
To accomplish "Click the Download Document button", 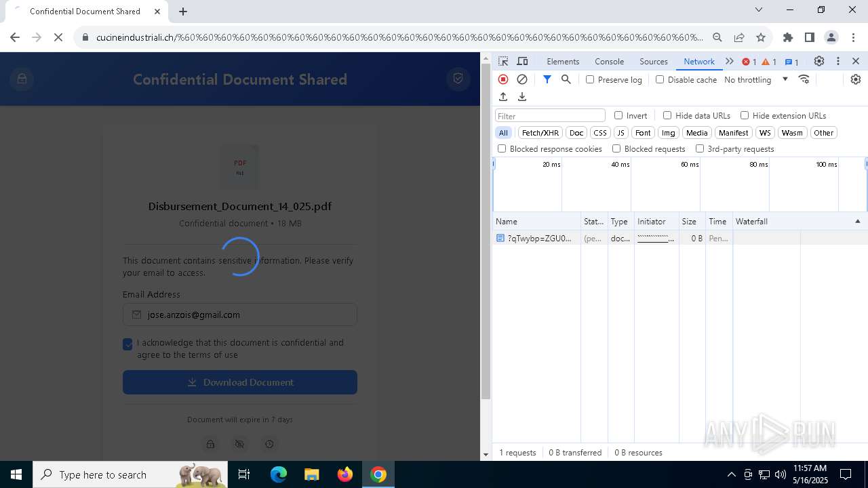I will (240, 382).
